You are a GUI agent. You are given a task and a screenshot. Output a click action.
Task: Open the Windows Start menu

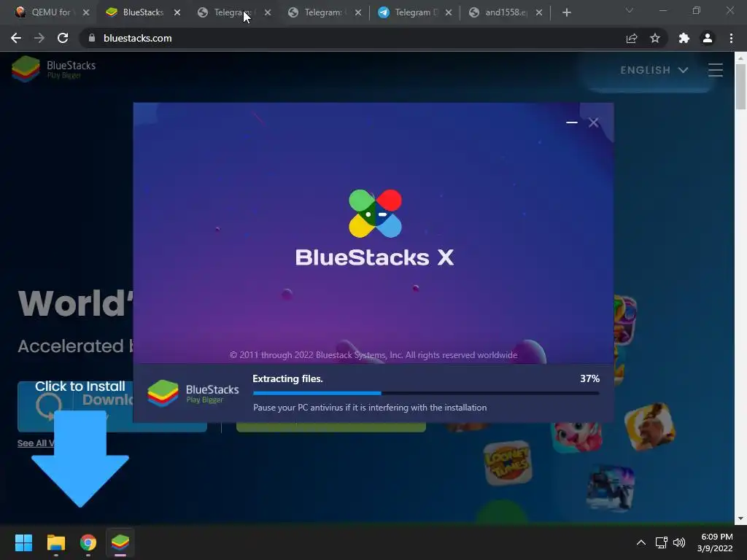(23, 542)
